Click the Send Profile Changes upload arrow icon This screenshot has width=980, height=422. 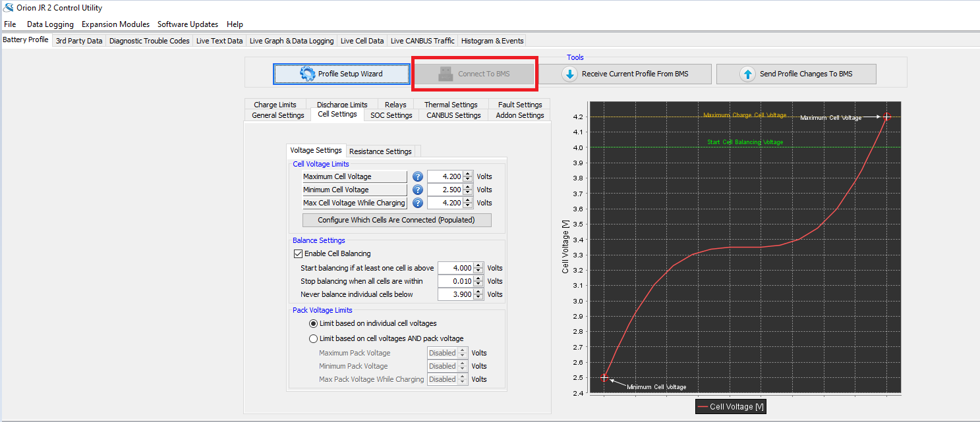tap(747, 74)
